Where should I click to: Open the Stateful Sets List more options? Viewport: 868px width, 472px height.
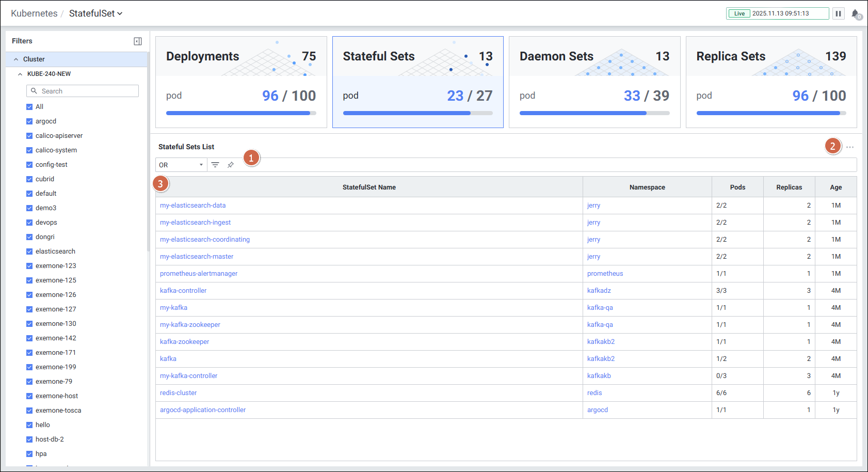click(849, 147)
